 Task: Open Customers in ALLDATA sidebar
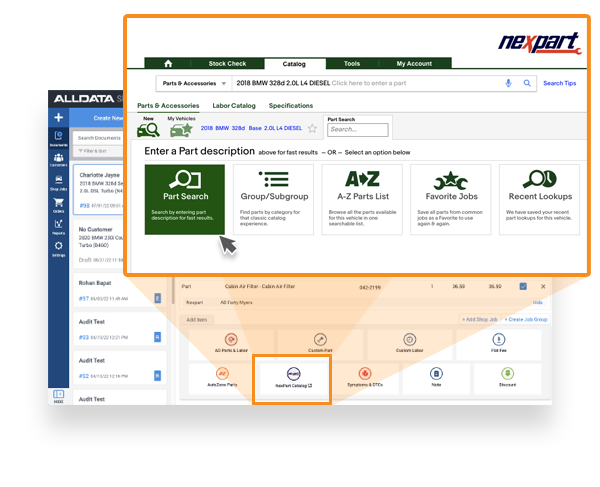pos(59,160)
